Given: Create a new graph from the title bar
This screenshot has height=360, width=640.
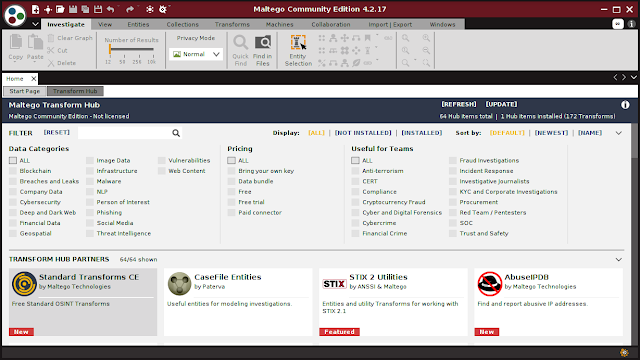Looking at the screenshot, I should pyautogui.click(x=36, y=9).
